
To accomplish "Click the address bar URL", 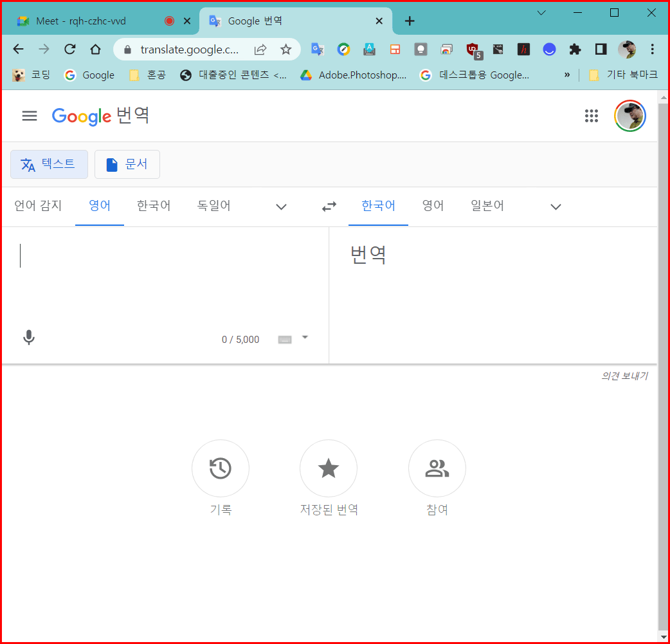I will tap(189, 50).
